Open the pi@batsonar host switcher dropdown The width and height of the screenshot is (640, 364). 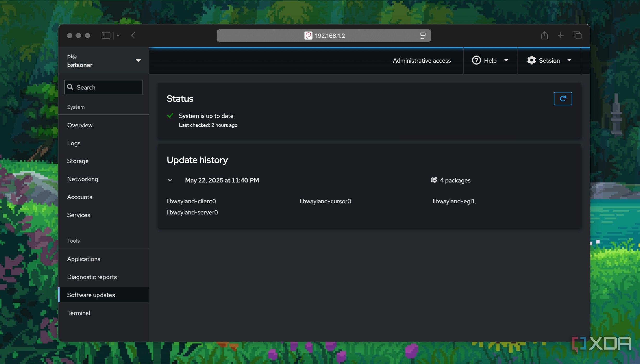click(104, 61)
